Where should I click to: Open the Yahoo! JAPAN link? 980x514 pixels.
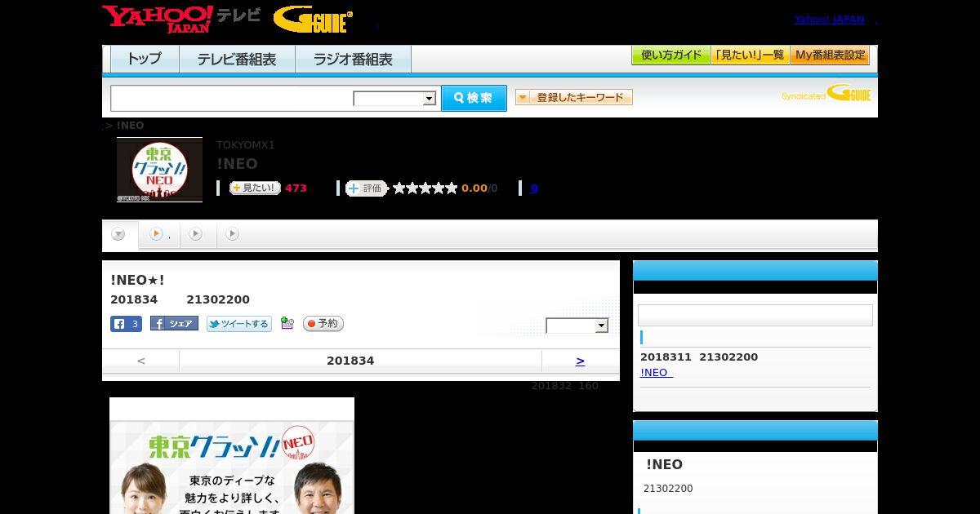(x=829, y=19)
